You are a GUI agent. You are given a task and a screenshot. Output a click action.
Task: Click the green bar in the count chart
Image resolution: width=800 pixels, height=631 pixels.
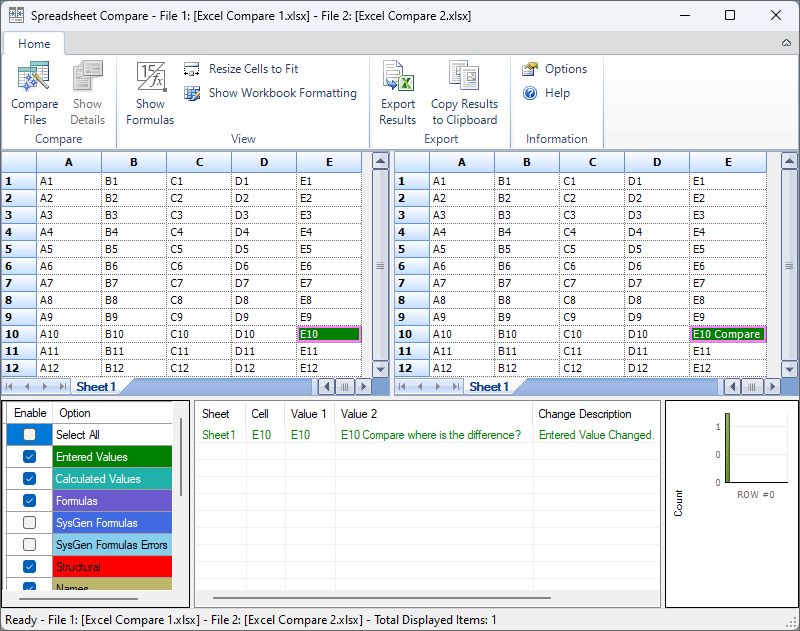(728, 448)
